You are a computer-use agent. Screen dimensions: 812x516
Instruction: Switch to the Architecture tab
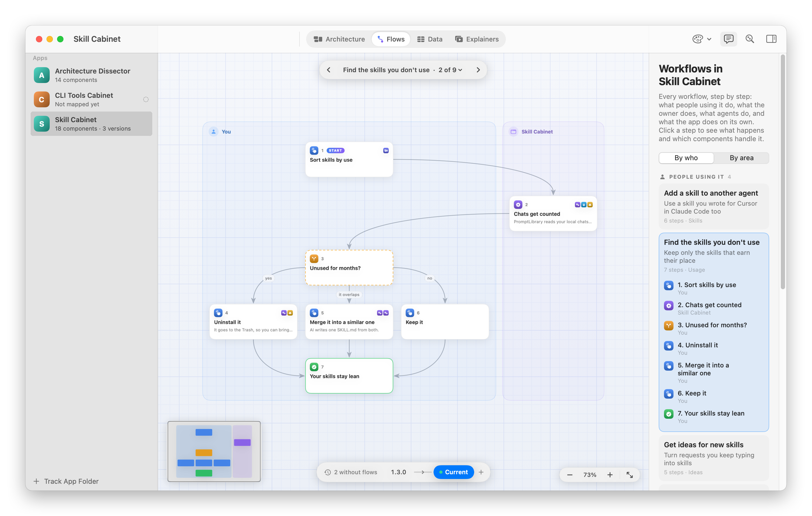[340, 39]
